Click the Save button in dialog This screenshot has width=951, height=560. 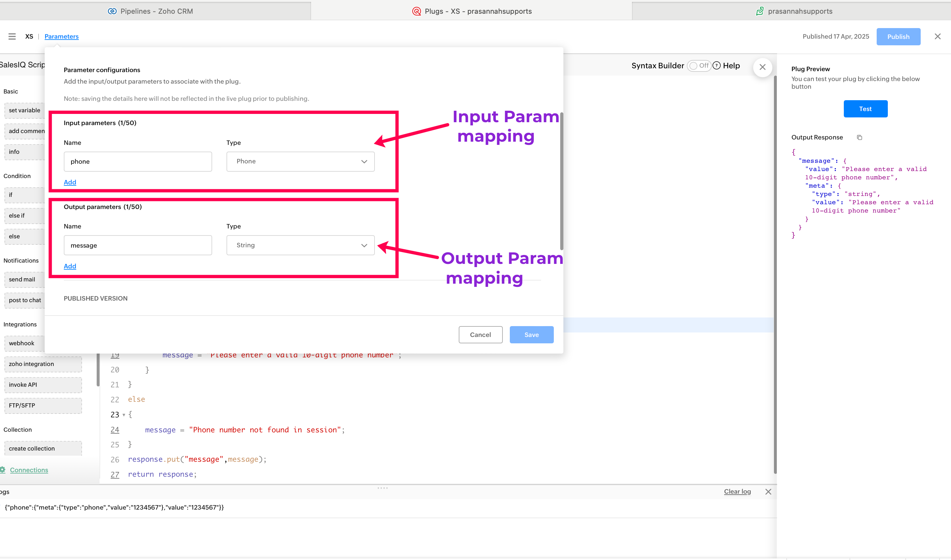pos(531,335)
